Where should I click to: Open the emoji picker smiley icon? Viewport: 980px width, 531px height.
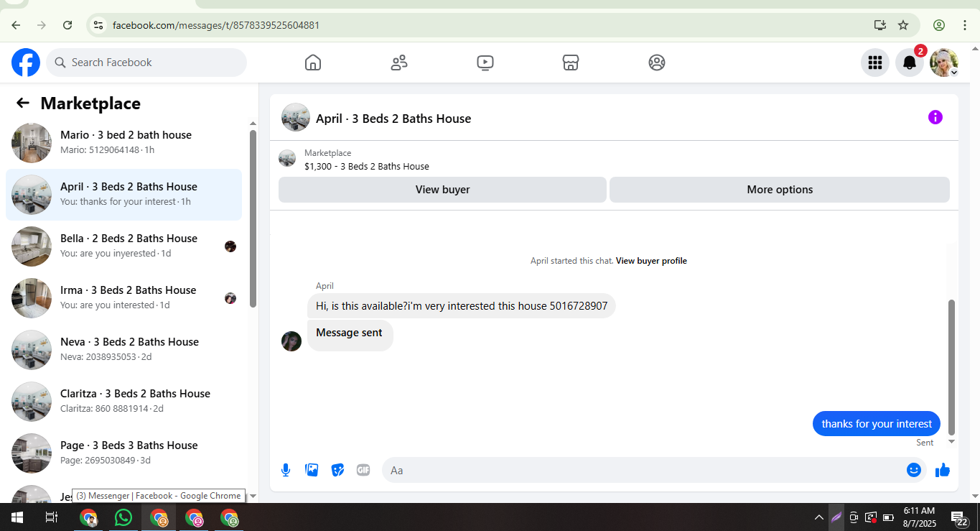914,470
